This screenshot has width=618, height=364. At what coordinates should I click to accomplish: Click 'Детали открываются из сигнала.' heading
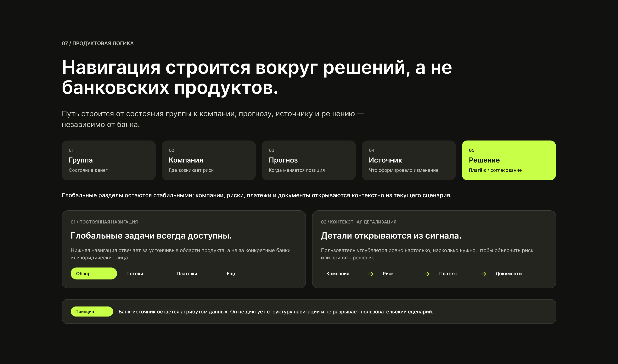click(391, 236)
